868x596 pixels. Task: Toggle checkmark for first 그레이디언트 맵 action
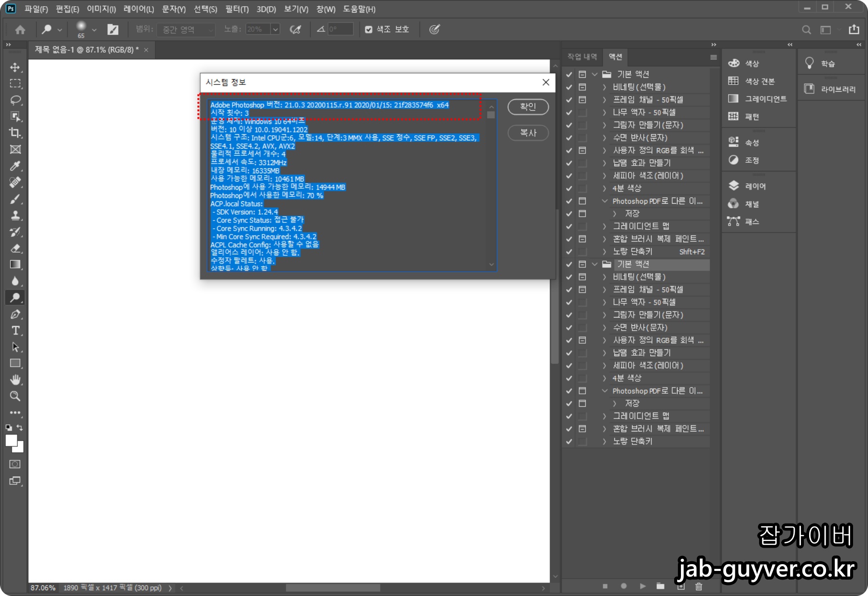(x=569, y=226)
